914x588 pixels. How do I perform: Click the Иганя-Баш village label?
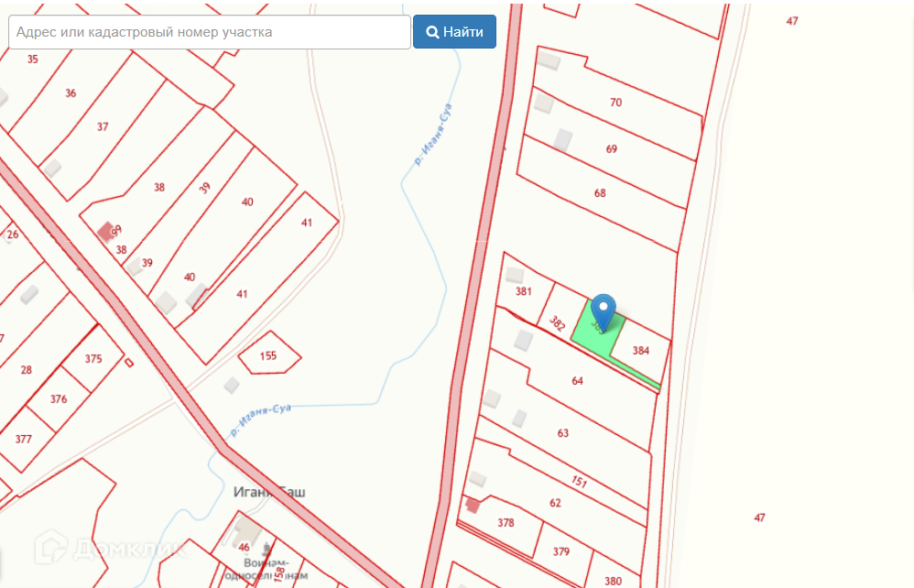click(269, 492)
